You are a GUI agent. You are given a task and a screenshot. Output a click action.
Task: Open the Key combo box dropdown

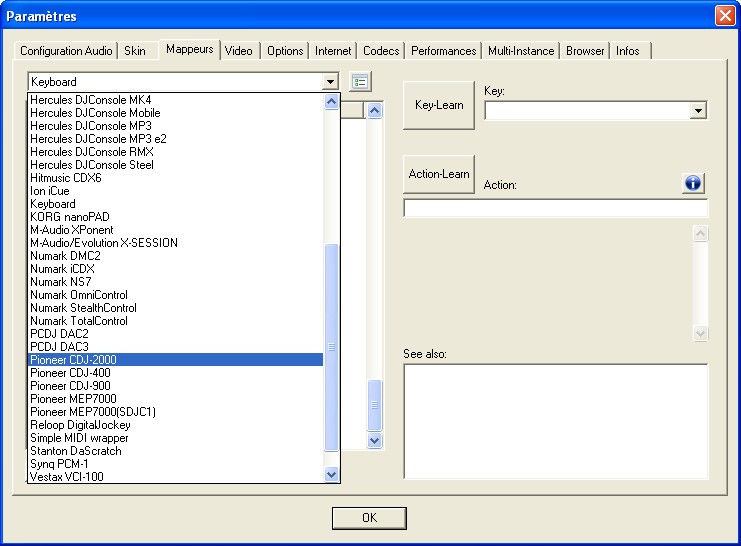coord(698,110)
